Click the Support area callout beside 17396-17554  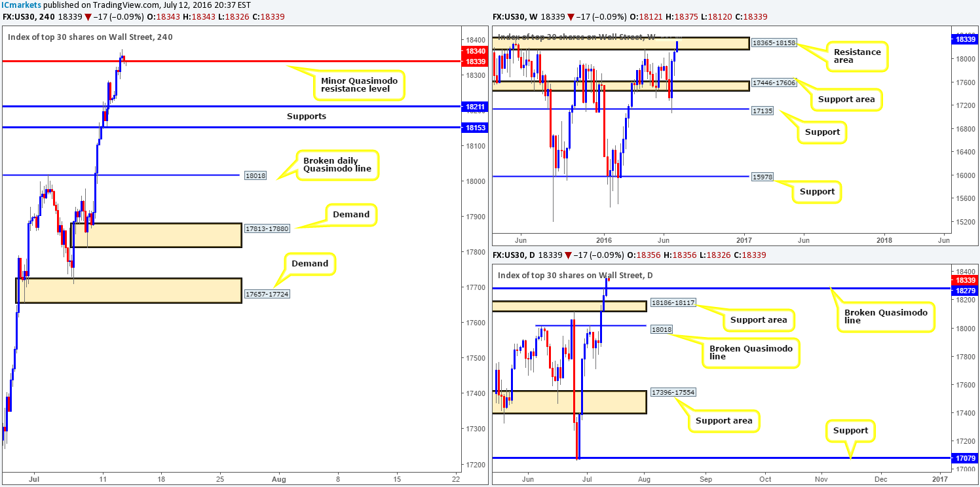click(x=724, y=420)
